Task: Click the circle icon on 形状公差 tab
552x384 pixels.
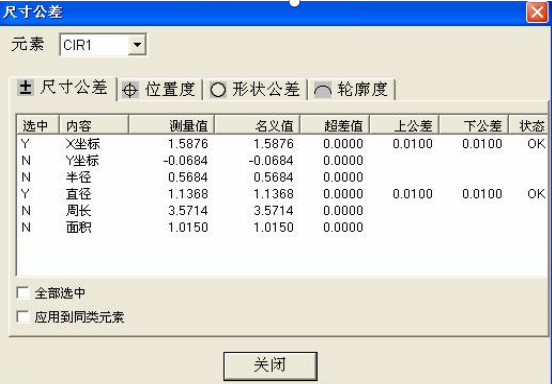Action: (x=218, y=90)
